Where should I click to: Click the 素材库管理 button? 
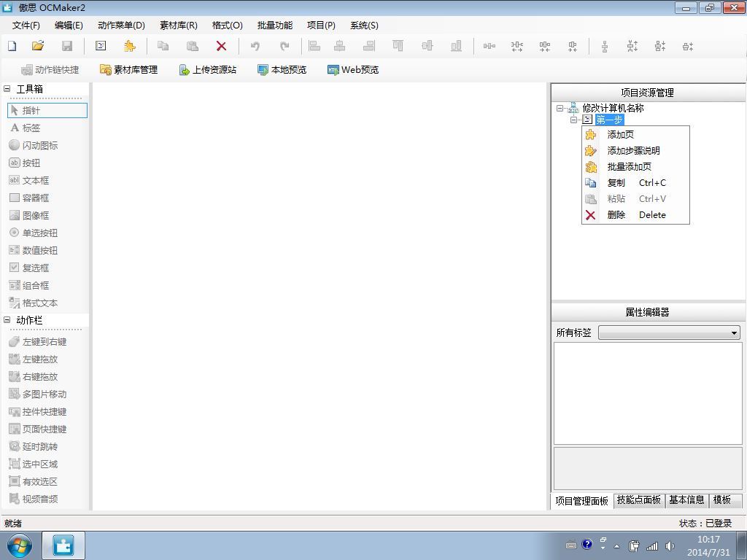point(128,69)
